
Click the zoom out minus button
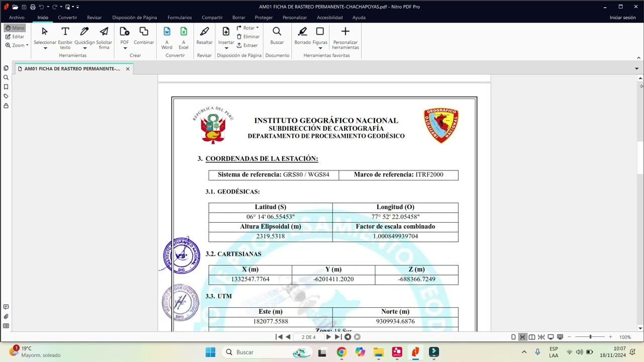pyautogui.click(x=570, y=337)
